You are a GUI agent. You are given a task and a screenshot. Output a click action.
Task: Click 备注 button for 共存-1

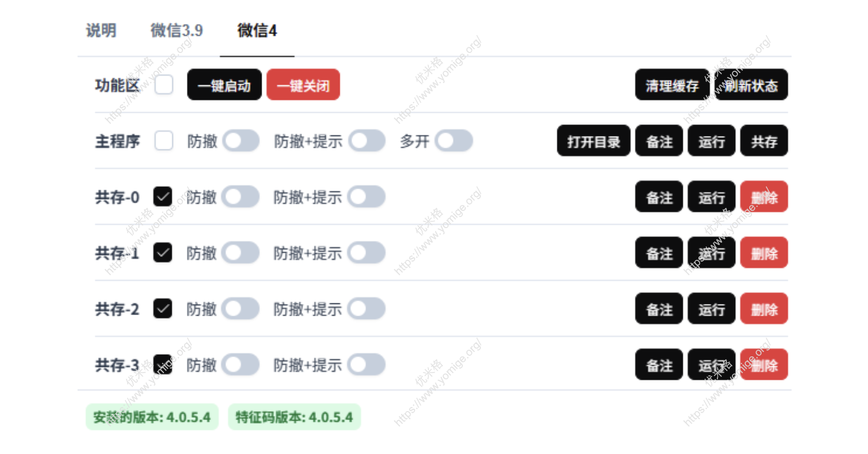click(659, 253)
